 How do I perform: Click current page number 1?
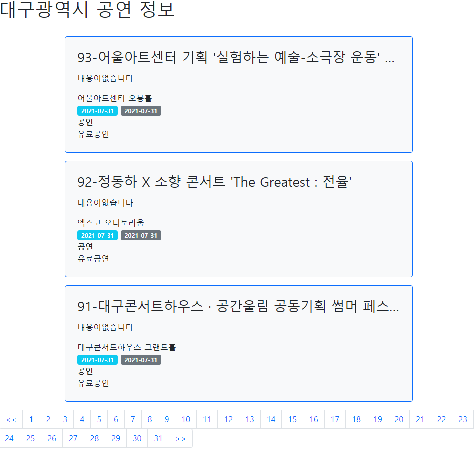coord(31,419)
